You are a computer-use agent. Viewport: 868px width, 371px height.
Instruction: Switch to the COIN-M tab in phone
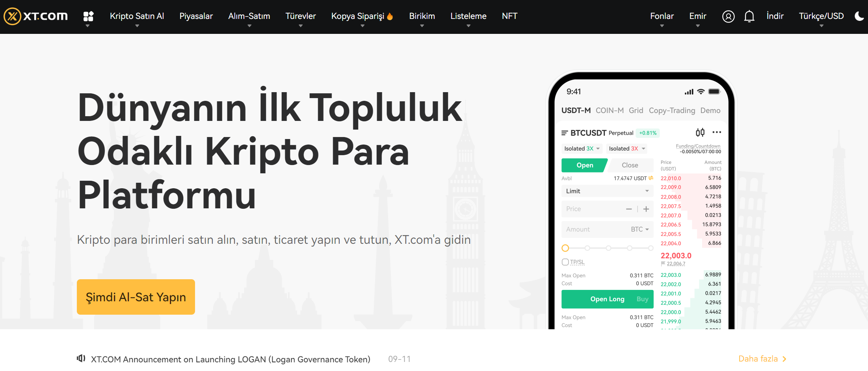pos(610,111)
